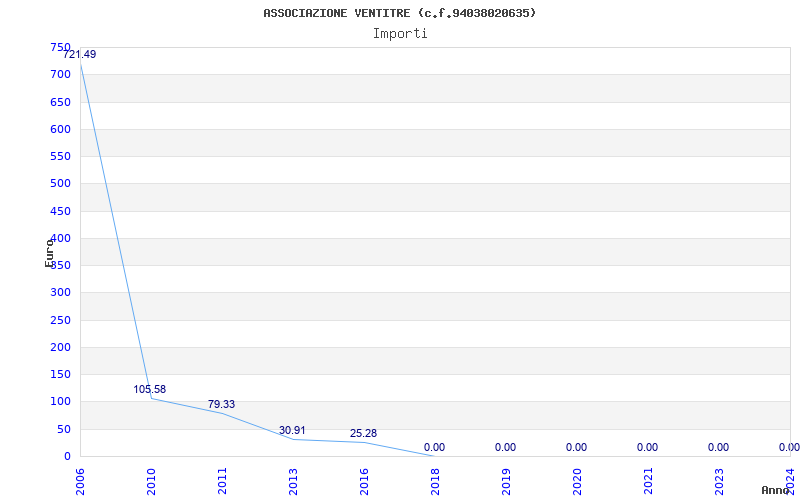Select year 2010 on the axis
The width and height of the screenshot is (800, 500).
click(x=151, y=482)
